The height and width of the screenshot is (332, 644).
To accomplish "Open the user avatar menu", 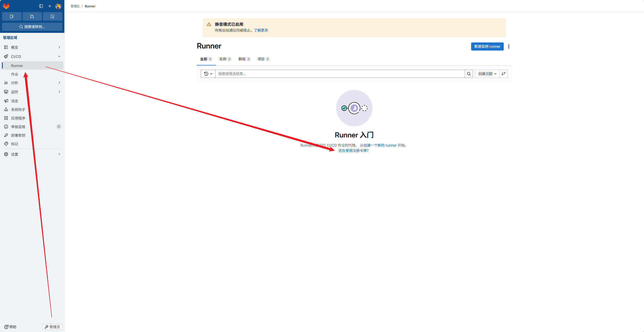I will tap(58, 6).
